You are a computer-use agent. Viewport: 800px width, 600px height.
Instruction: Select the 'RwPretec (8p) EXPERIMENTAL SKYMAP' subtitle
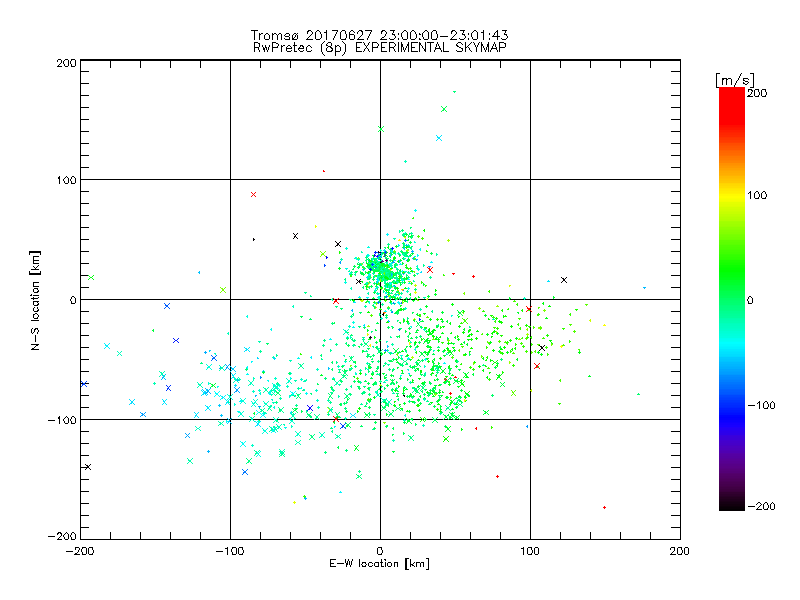(380, 47)
